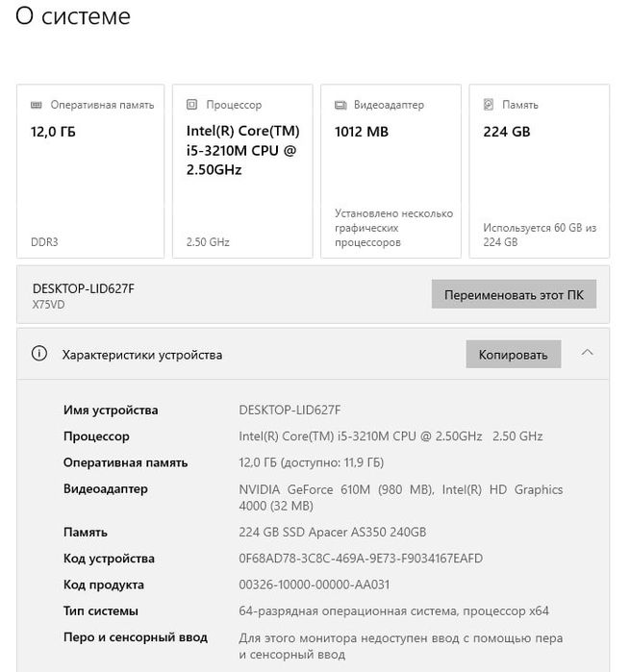Click the Код продукта value 00326-10000

click(314, 585)
